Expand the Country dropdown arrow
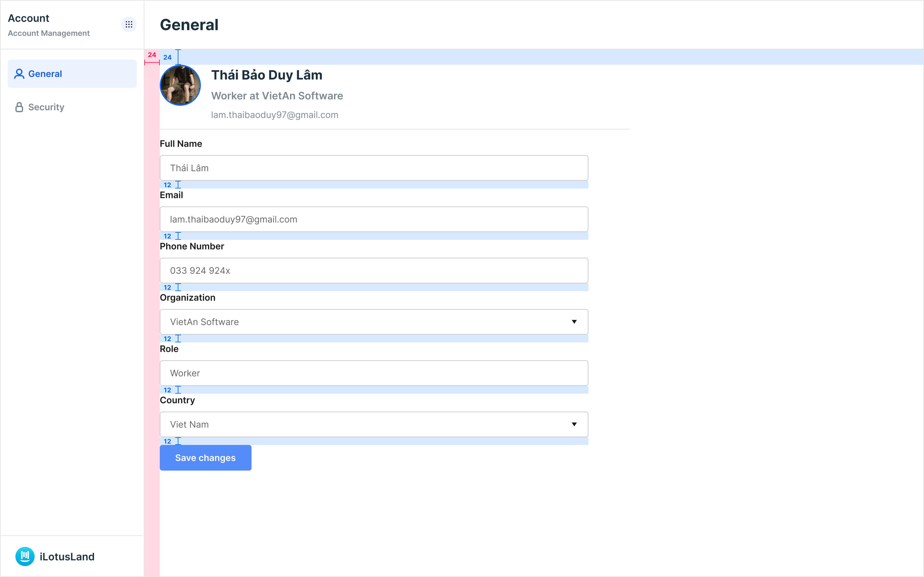Viewport: 924px width, 577px height. pyautogui.click(x=574, y=424)
